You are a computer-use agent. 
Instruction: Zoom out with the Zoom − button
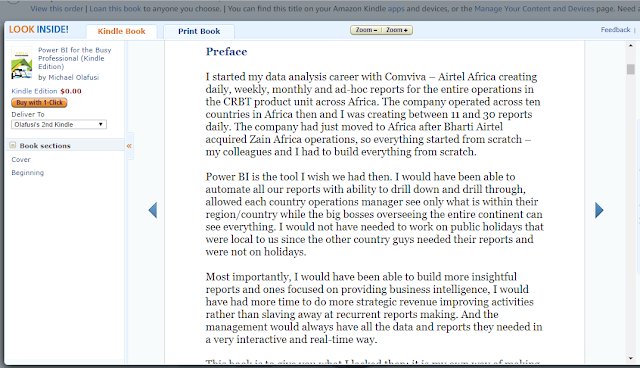366,30
